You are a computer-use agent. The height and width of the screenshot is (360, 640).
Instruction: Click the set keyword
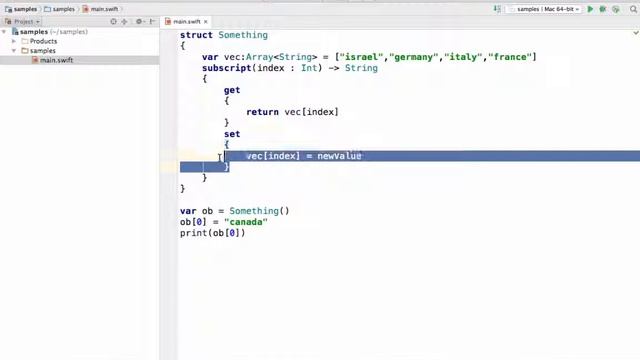click(232, 134)
